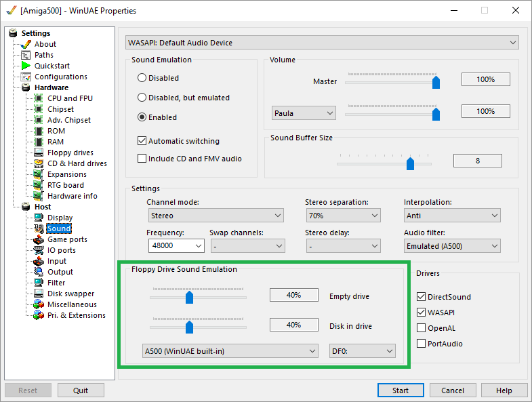The image size is (532, 402).
Task: Click the Master volume 100% value field
Action: click(x=485, y=79)
